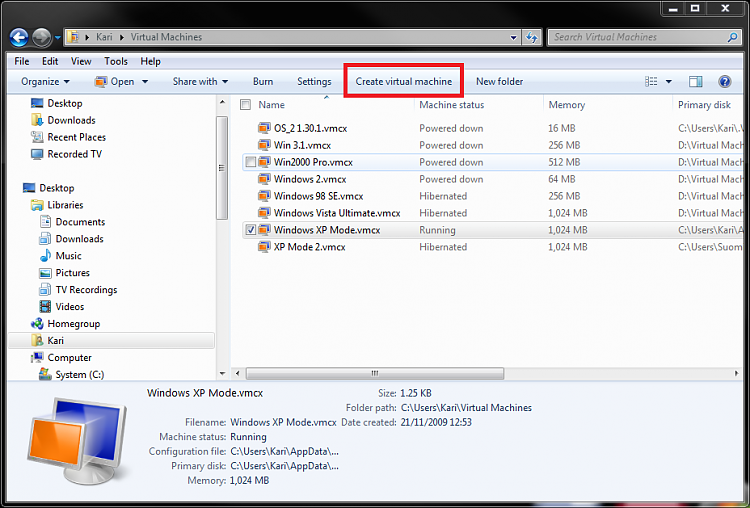Image resolution: width=750 pixels, height=508 pixels.
Task: Open recent pages dropdown beside Forward
Action: click(x=57, y=37)
